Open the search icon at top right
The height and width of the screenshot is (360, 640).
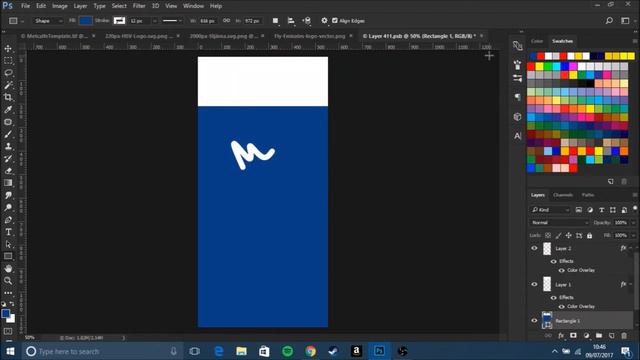609,20
